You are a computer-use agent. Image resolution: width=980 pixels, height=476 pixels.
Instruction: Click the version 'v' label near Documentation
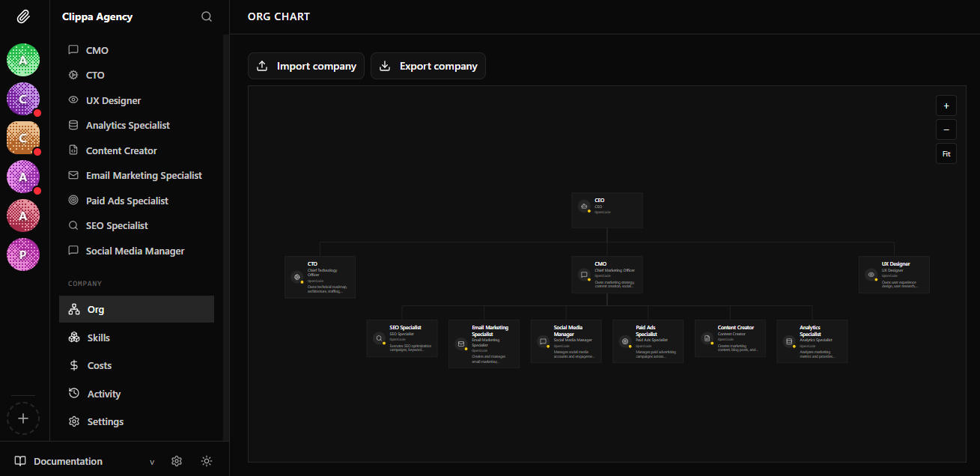[x=152, y=462]
